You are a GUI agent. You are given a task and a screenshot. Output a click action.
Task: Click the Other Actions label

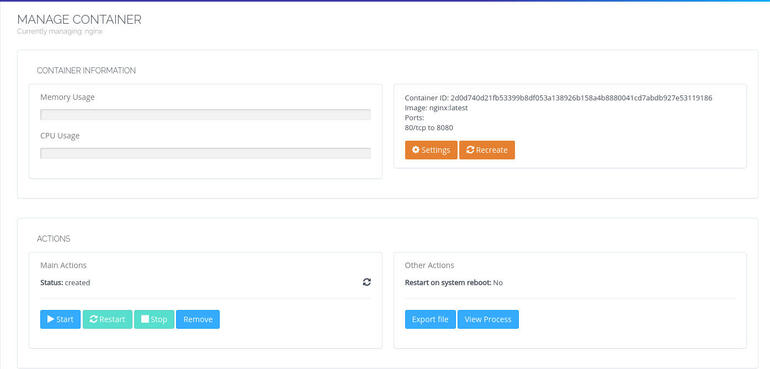429,265
